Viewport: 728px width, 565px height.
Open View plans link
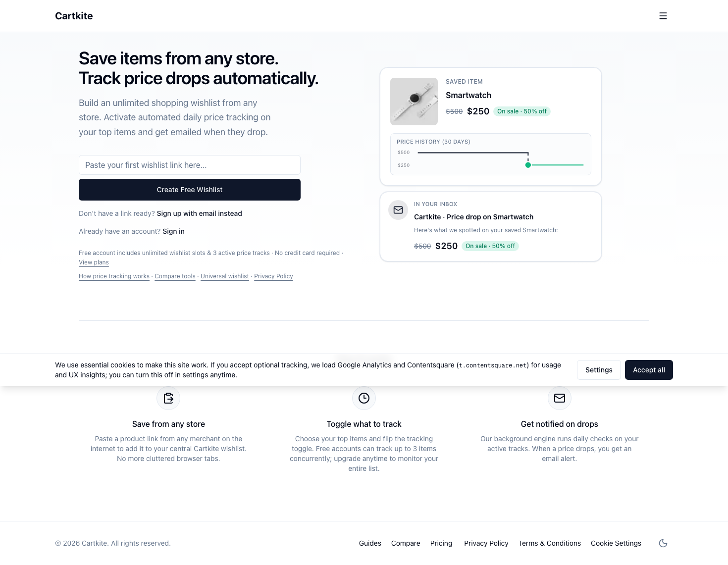click(94, 262)
